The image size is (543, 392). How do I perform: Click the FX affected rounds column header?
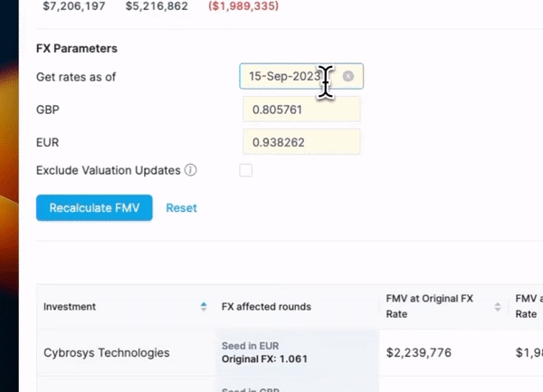pyautogui.click(x=266, y=307)
